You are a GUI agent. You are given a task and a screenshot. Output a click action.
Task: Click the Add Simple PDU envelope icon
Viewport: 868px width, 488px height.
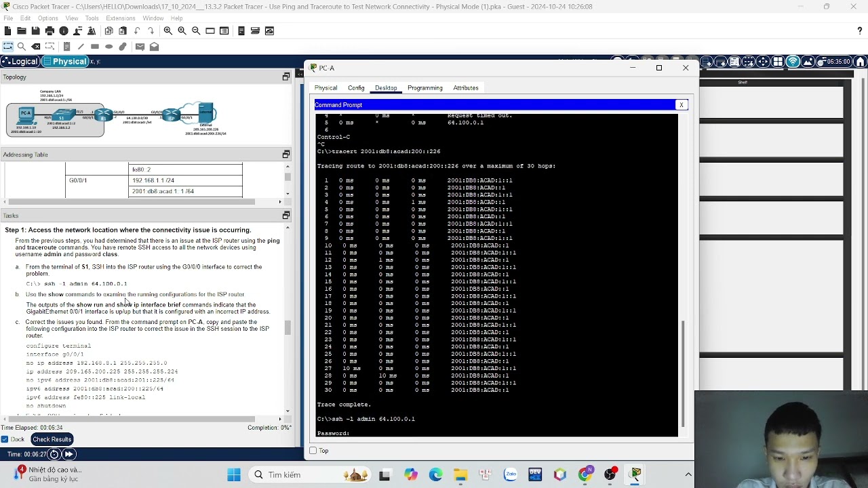point(140,47)
